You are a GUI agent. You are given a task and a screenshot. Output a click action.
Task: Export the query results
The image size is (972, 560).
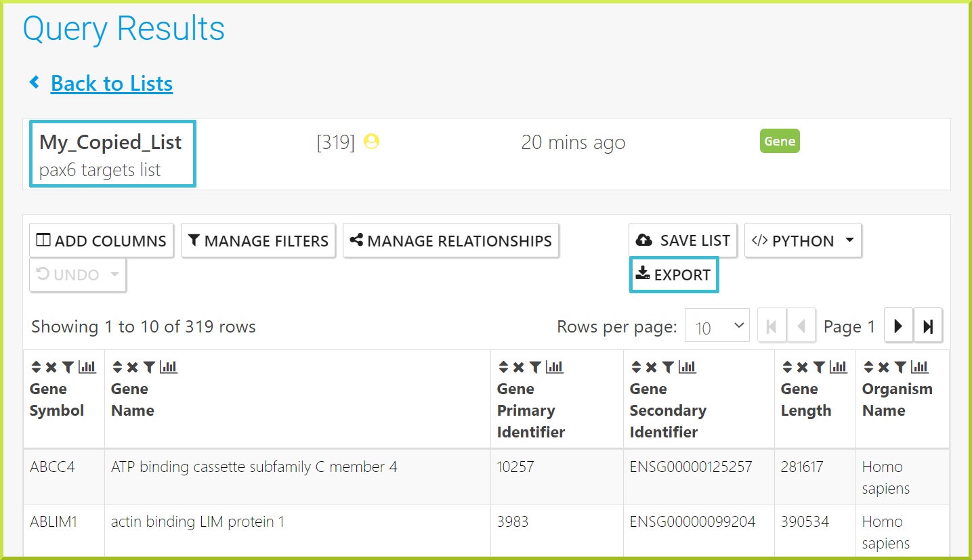click(673, 274)
